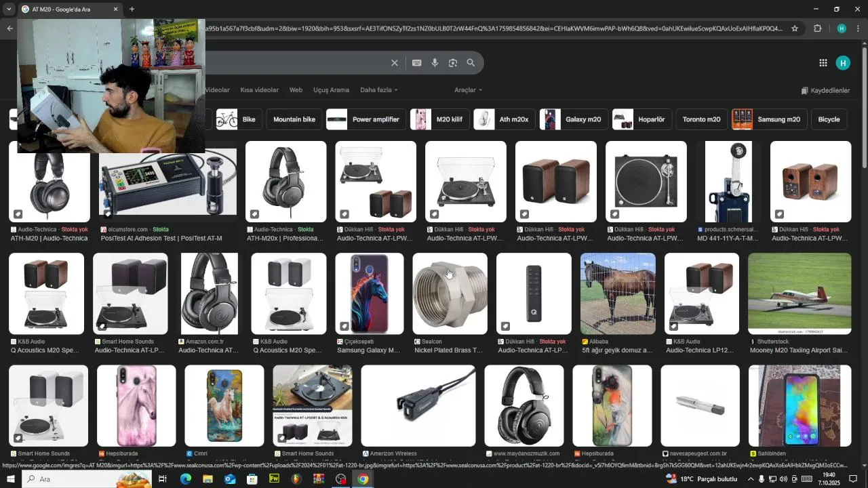Show hidden system tray icons
868x488 pixels.
point(750,479)
